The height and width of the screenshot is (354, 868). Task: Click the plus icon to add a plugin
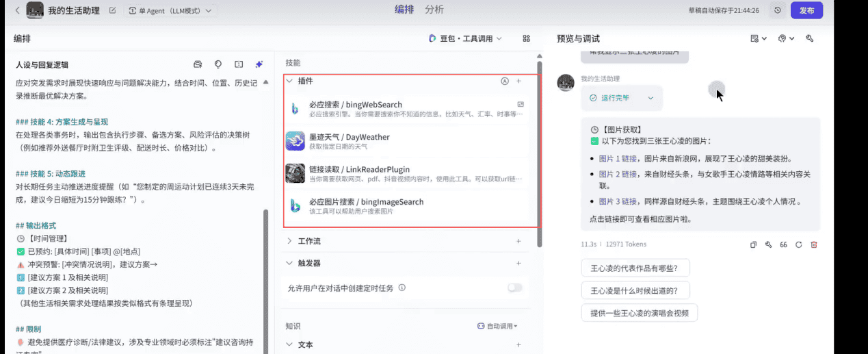[x=518, y=81]
